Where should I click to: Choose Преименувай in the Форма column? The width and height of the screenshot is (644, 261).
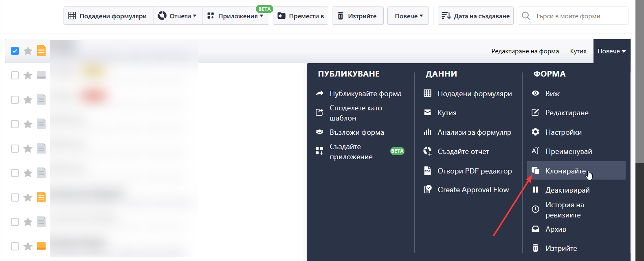click(x=568, y=151)
